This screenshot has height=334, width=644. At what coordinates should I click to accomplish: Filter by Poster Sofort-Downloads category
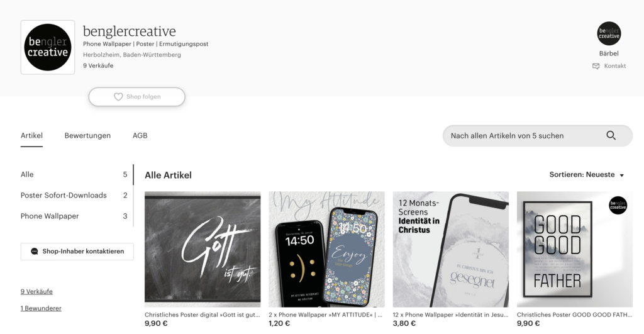pyautogui.click(x=74, y=195)
